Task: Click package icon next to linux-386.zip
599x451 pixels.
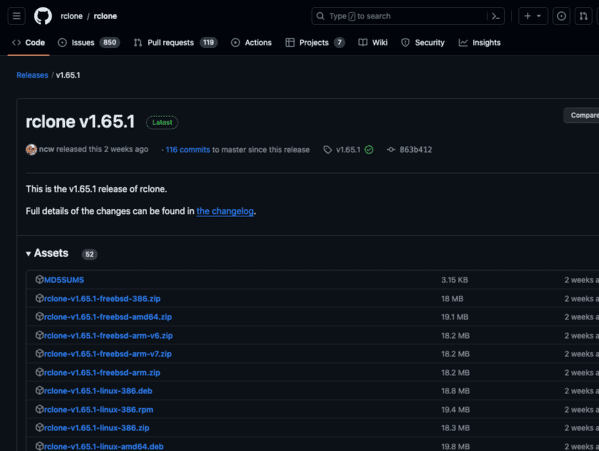Action: 39,428
